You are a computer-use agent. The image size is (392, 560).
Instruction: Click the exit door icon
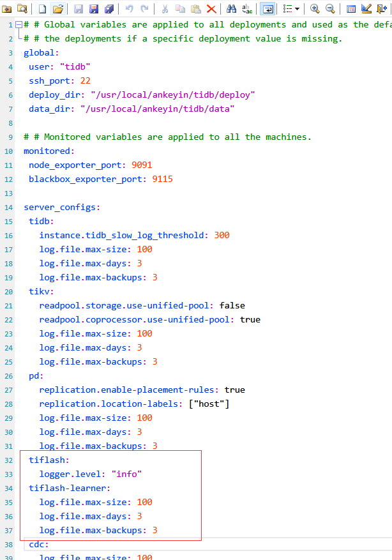[x=382, y=8]
